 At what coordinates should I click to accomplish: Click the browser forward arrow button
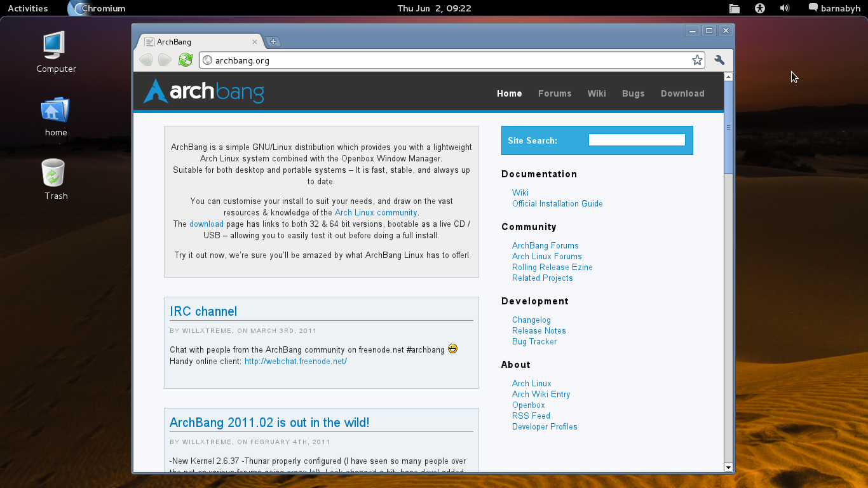(165, 60)
